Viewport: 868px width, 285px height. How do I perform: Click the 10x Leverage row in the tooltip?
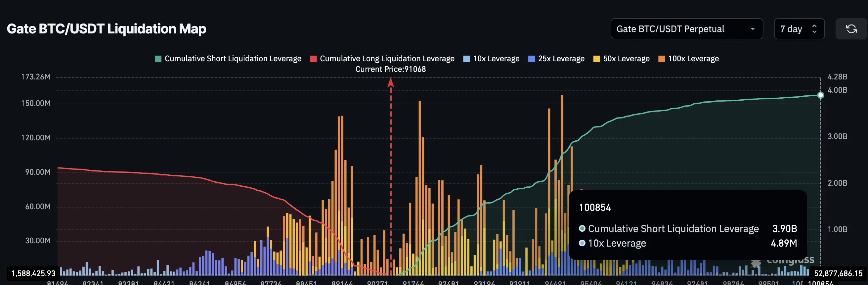click(688, 243)
